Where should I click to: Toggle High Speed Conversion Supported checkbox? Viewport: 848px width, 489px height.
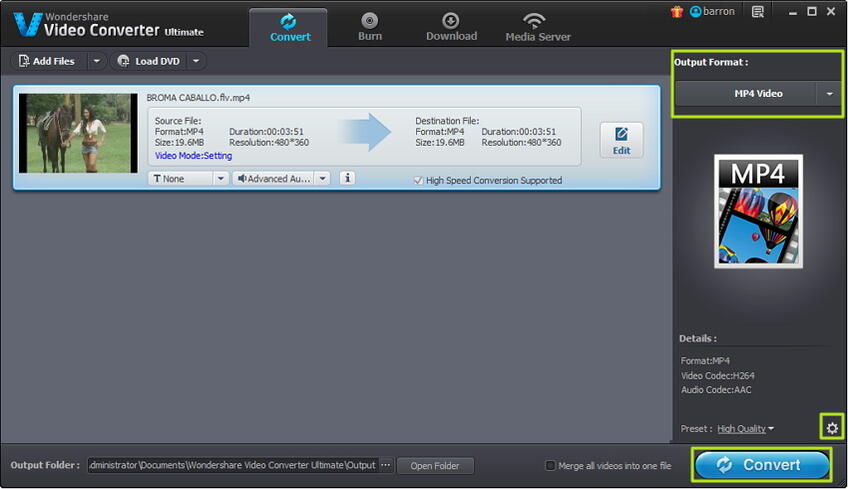pyautogui.click(x=418, y=181)
